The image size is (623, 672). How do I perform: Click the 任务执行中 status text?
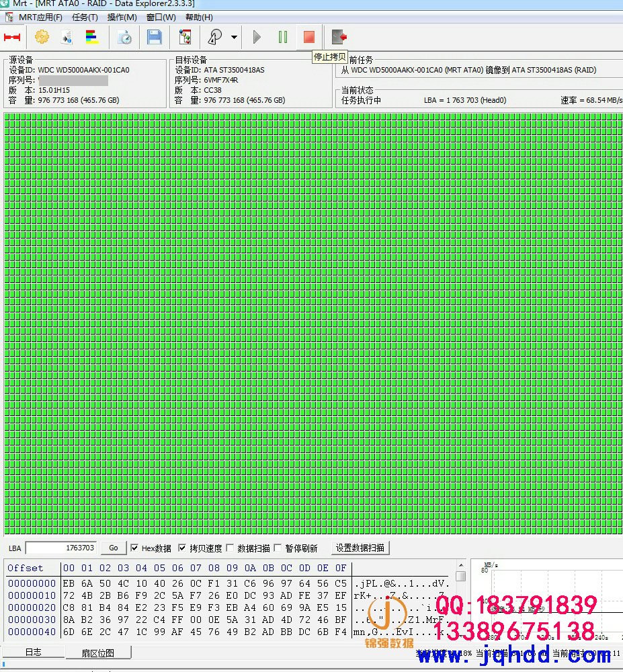coord(361,100)
